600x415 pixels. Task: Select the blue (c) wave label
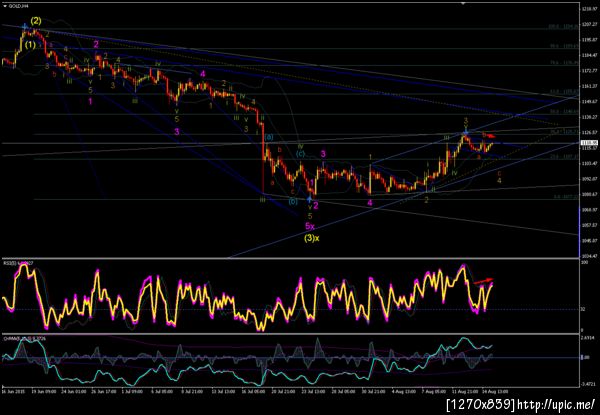tap(300, 154)
